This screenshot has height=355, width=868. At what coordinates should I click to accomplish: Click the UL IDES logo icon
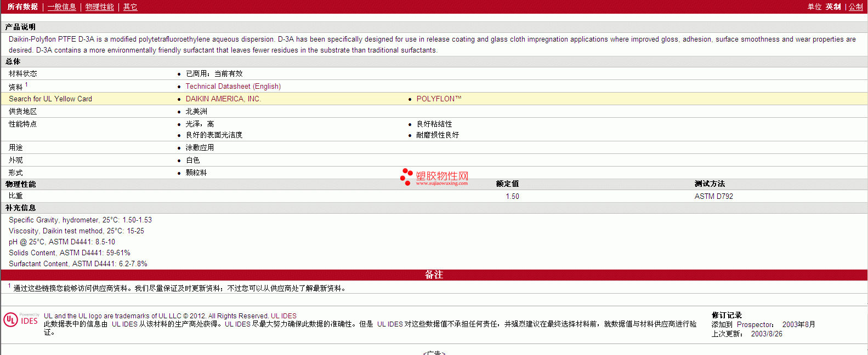tap(21, 319)
